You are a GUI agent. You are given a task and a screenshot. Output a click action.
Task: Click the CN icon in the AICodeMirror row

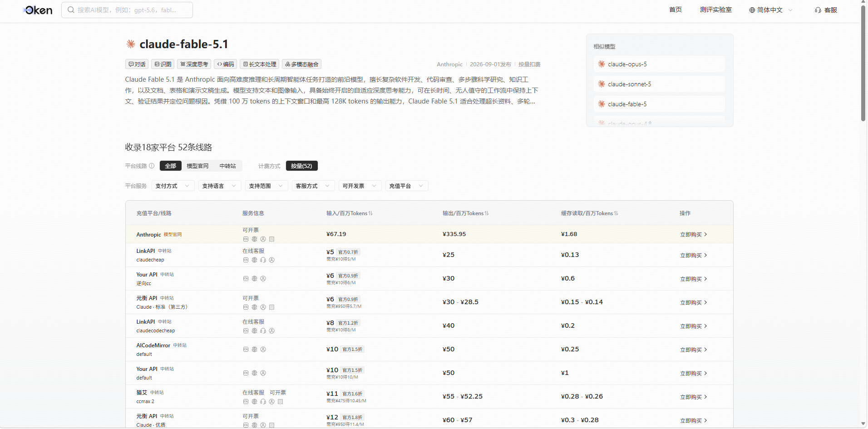(246, 349)
